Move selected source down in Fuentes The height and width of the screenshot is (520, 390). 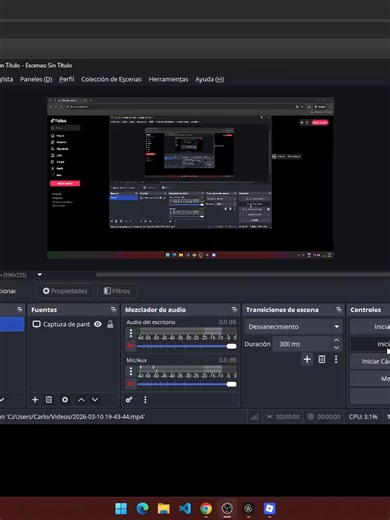pyautogui.click(x=95, y=400)
